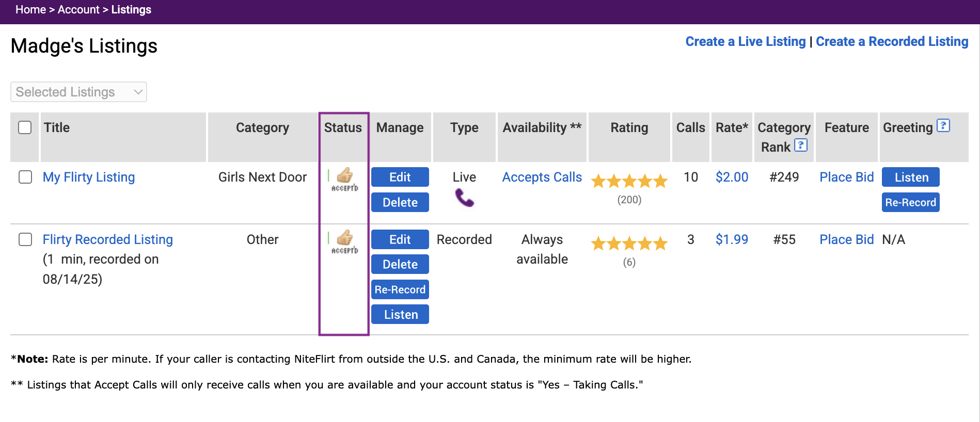Click the five-star rating for My Flirty Listing
The image size is (980, 422).
pyautogui.click(x=629, y=181)
